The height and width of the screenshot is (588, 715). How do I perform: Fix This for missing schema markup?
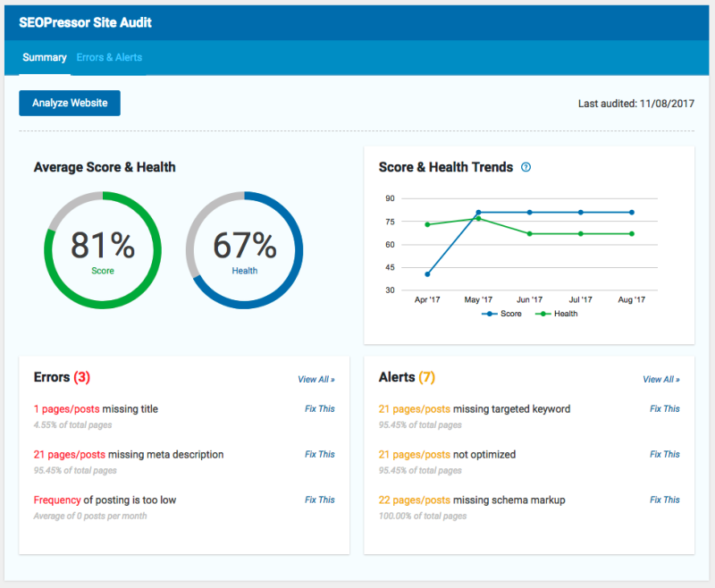click(665, 500)
